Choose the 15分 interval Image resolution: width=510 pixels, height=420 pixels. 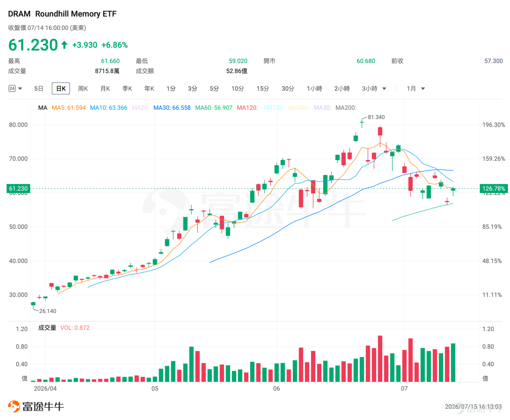pyautogui.click(x=263, y=89)
